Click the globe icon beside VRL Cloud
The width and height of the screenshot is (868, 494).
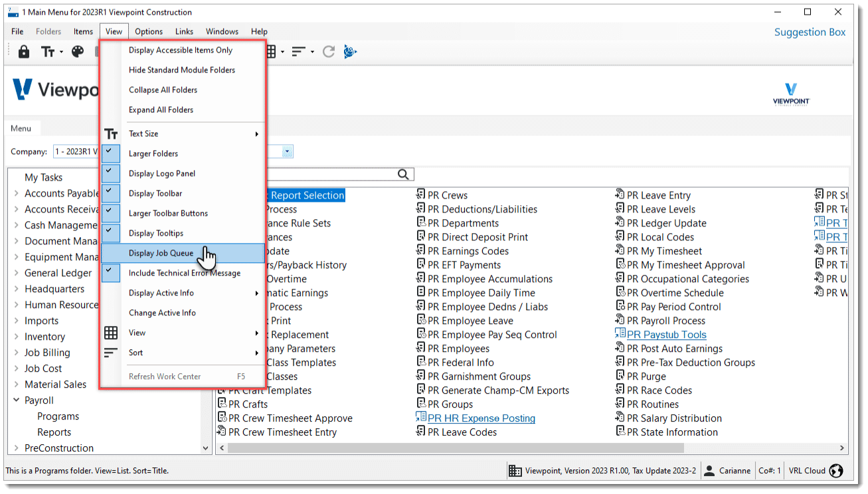pos(837,471)
